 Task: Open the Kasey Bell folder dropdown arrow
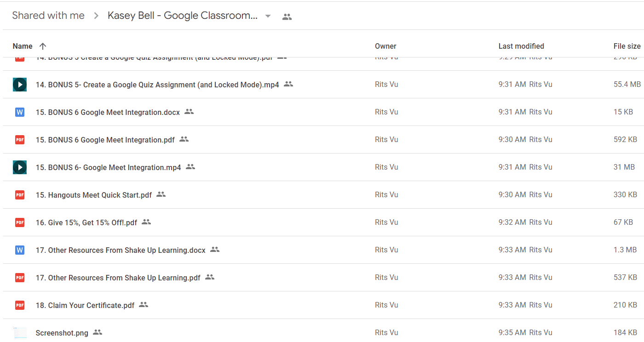pyautogui.click(x=268, y=16)
